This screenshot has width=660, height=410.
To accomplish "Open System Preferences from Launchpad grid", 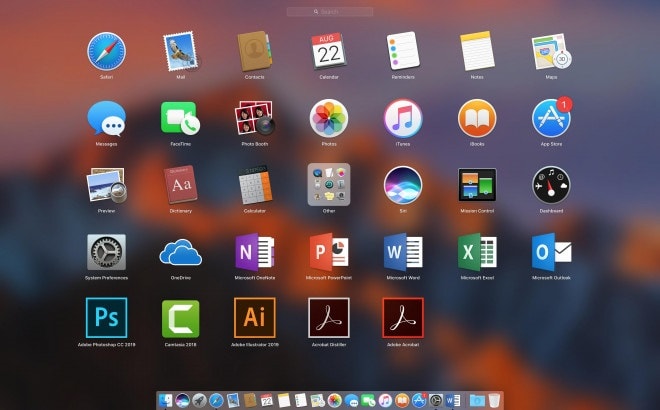I will pyautogui.click(x=106, y=252).
